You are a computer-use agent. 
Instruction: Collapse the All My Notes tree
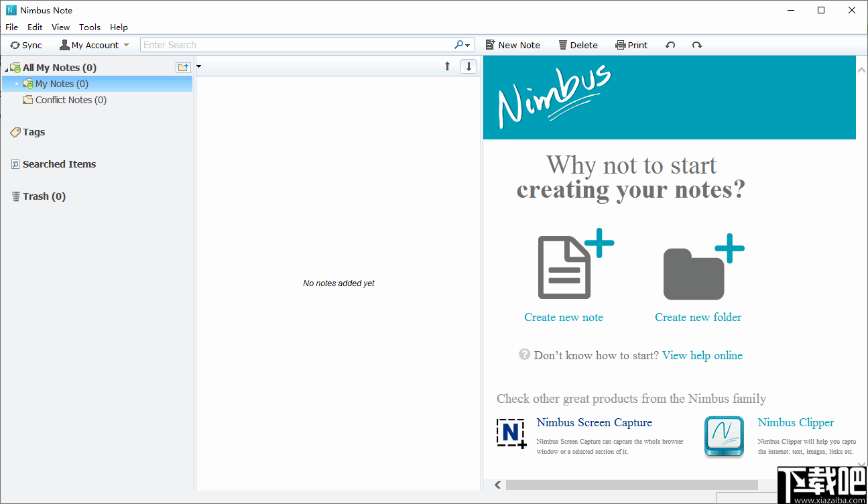[6, 69]
